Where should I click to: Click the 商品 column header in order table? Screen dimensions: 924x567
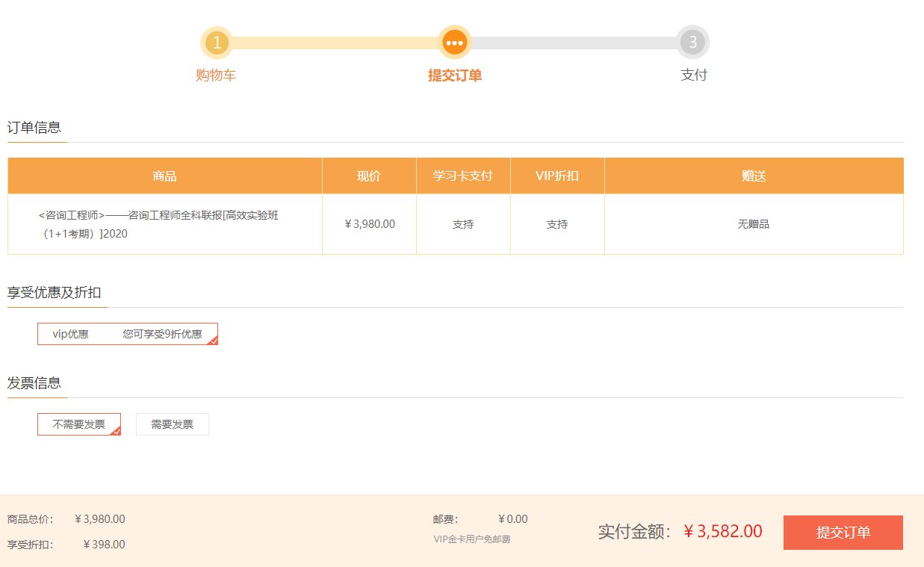click(x=164, y=175)
